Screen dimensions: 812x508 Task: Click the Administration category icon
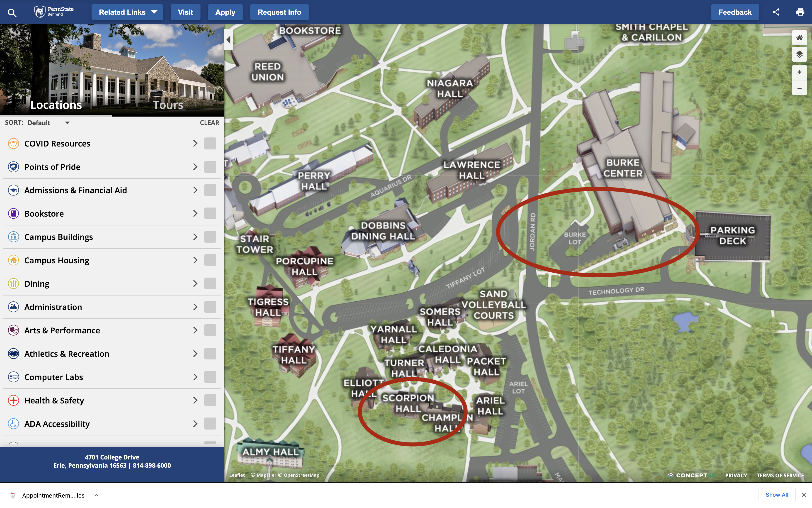click(x=13, y=307)
